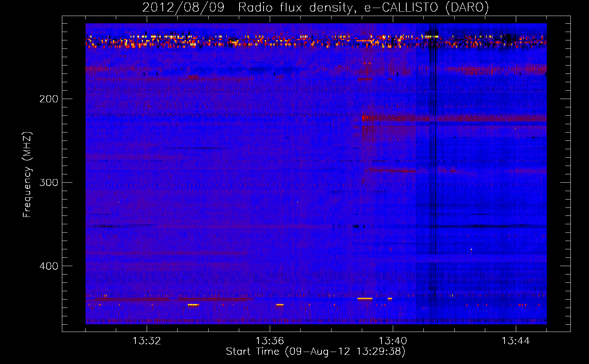Click the 300 frequency tick label

click(x=49, y=182)
